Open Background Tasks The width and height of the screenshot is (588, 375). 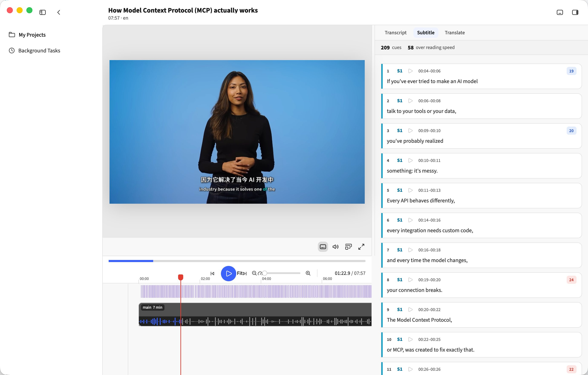(35, 50)
